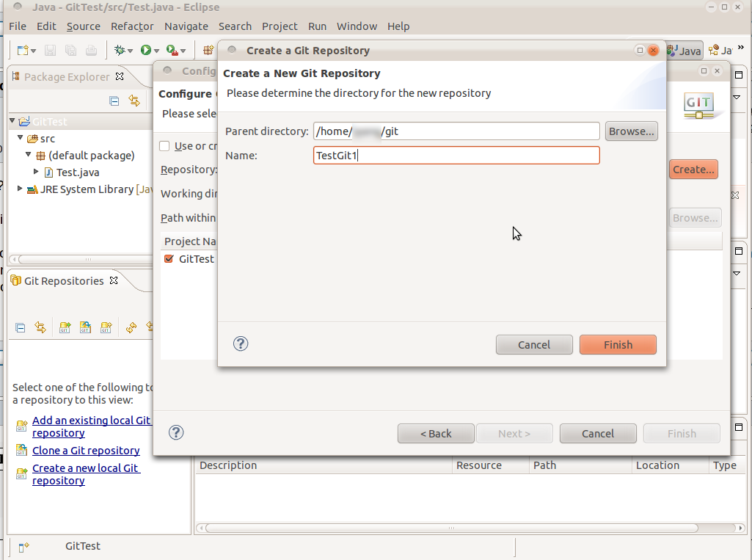The width and height of the screenshot is (752, 560).
Task: Close the Git Repositories view tab
Action: click(x=114, y=280)
